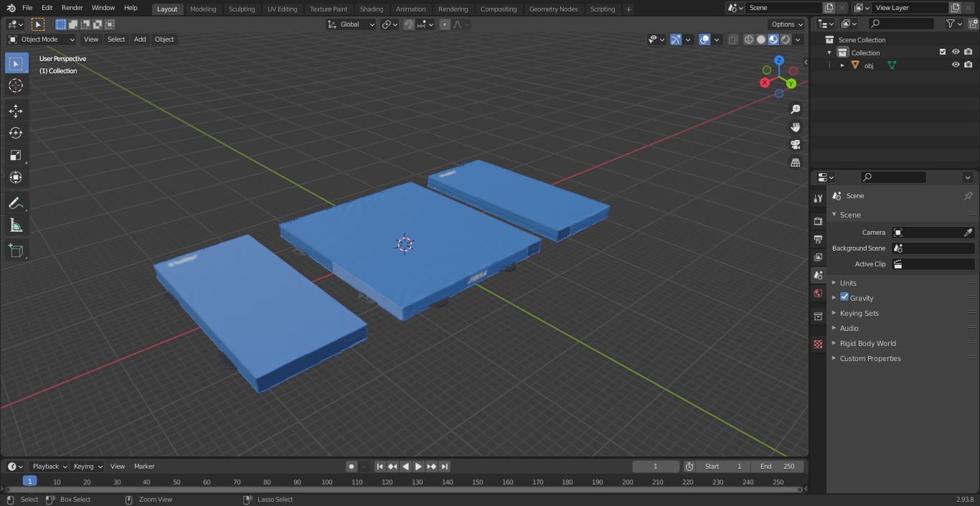Click the Blender logo menu
This screenshot has height=506, width=980.
coord(11,8)
